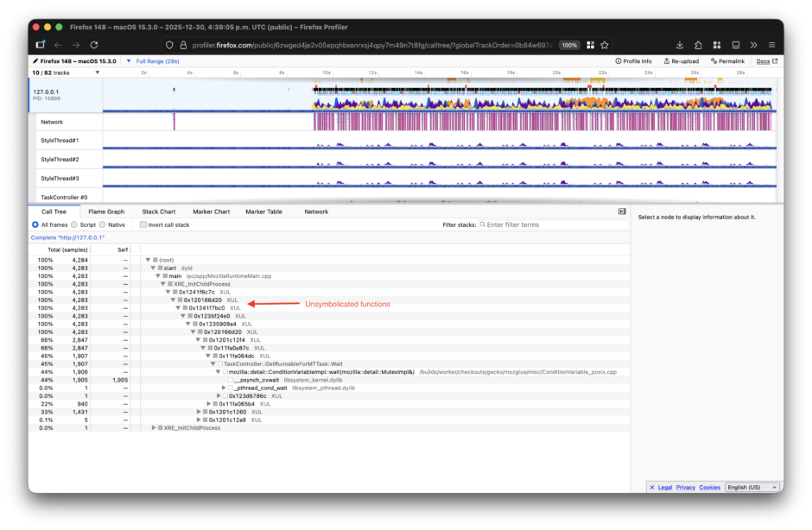
Task: Click the Filter stacks search field
Action: click(x=549, y=224)
